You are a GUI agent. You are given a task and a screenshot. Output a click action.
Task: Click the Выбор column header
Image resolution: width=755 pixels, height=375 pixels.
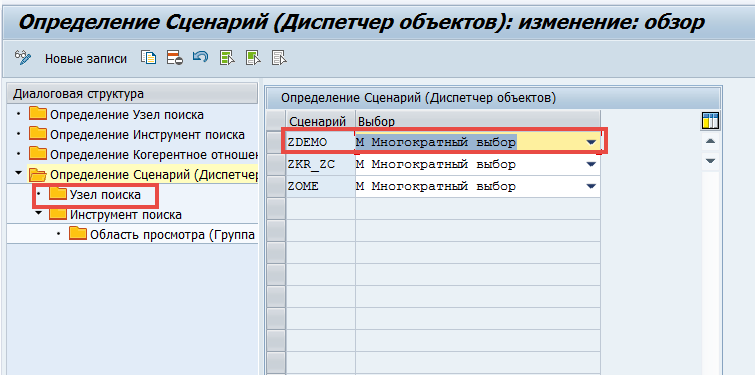click(478, 121)
